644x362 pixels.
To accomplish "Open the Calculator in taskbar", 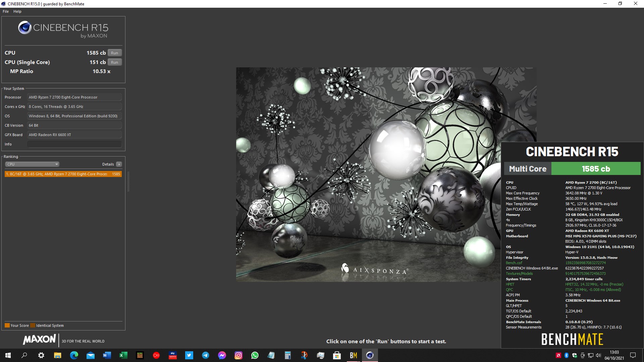I will [x=287, y=355].
